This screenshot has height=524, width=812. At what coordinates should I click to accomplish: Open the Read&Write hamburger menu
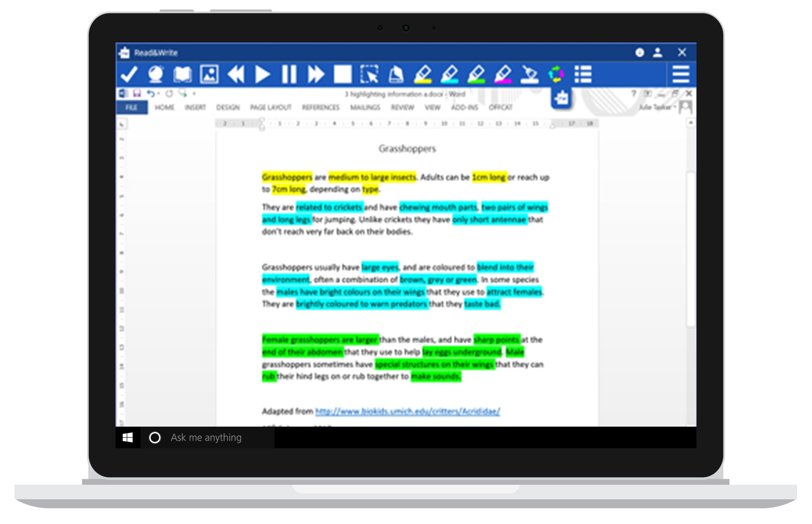tap(681, 74)
